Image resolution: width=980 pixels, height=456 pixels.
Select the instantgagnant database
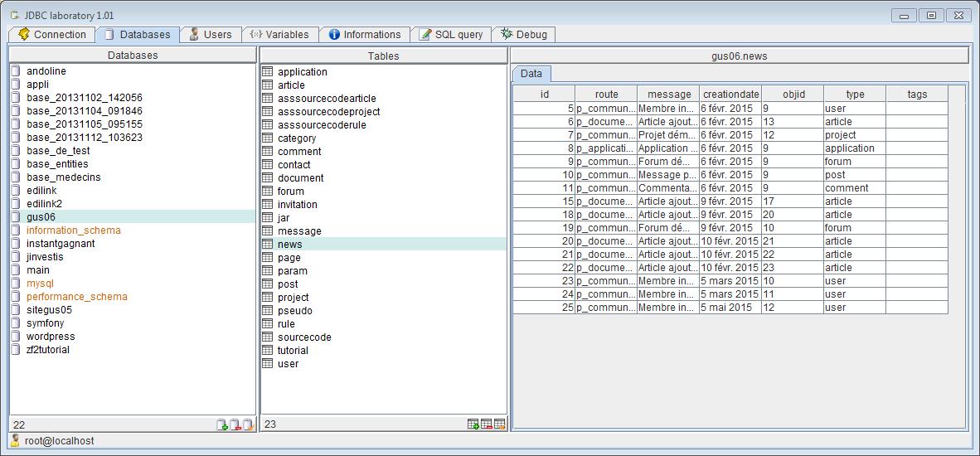click(133, 243)
